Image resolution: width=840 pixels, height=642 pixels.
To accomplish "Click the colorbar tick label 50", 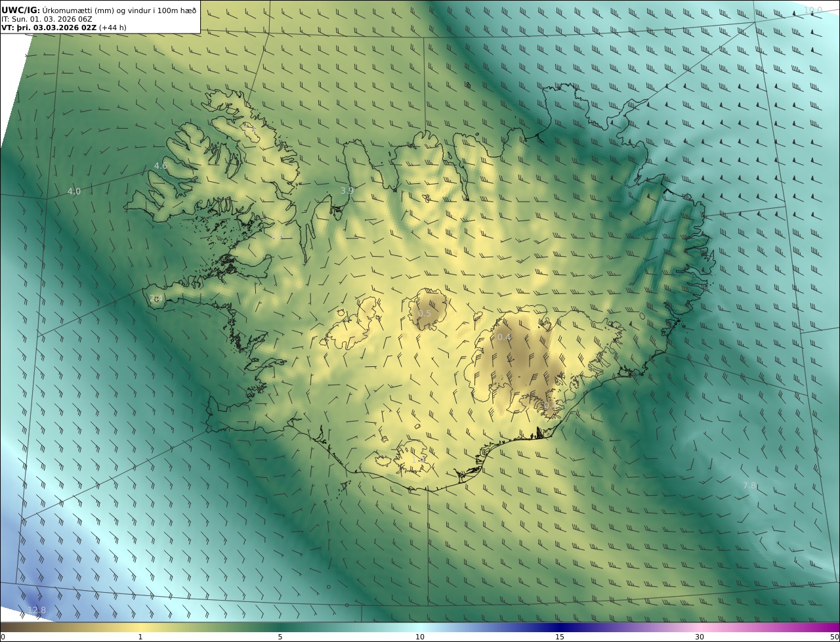I will pyautogui.click(x=834, y=637).
